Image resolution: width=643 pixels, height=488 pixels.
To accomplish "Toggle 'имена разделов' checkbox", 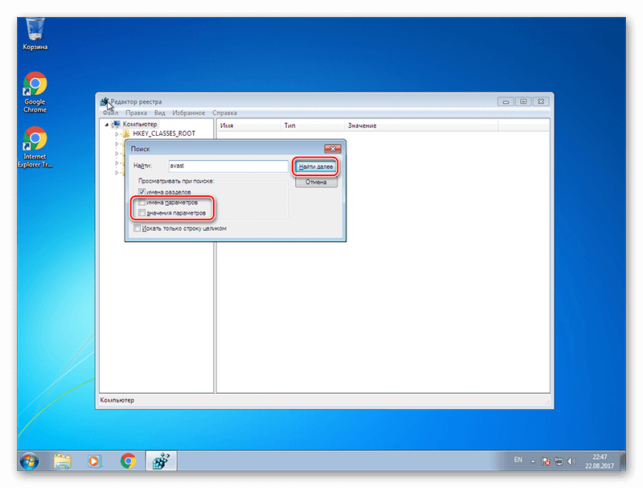I will coord(142,192).
